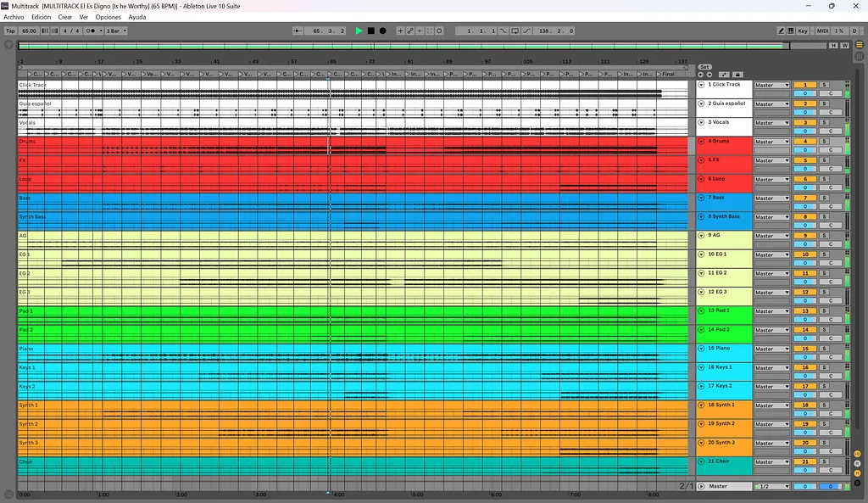Open the Archivo menu

click(x=14, y=17)
